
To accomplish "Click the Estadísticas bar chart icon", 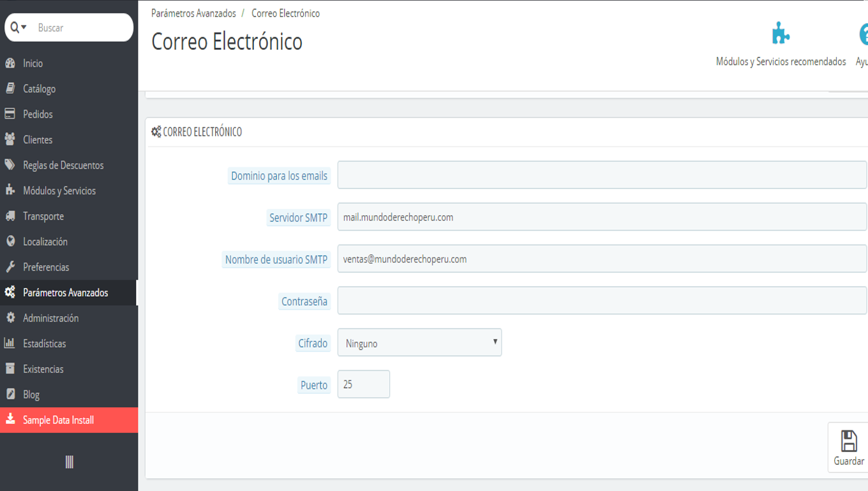I will coord(10,344).
